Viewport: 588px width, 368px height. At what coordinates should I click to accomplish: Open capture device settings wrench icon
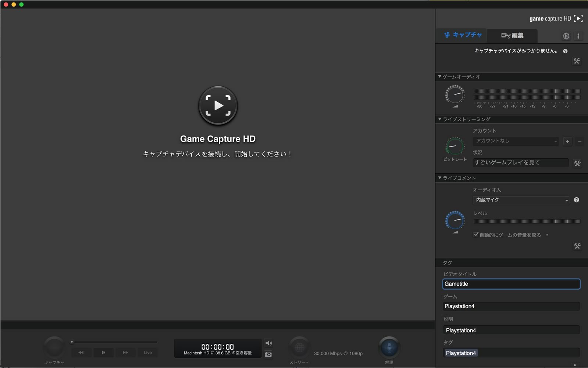click(577, 61)
